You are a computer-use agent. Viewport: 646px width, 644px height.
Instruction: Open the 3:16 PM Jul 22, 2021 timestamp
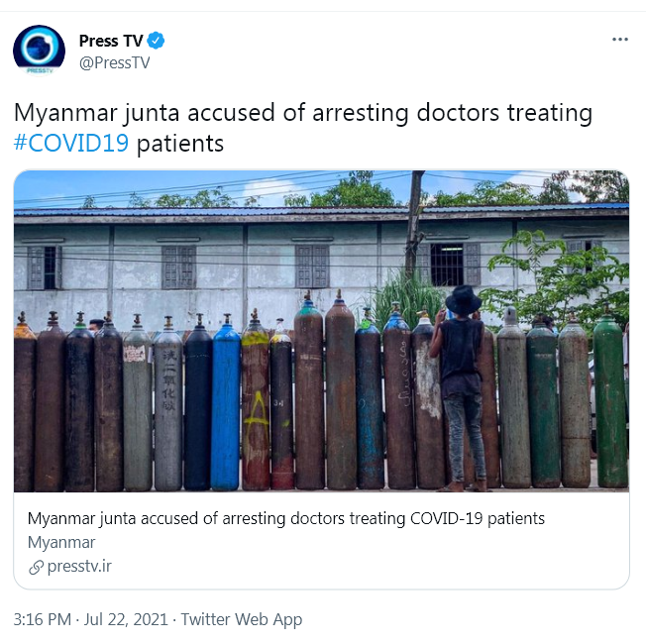tap(90, 619)
